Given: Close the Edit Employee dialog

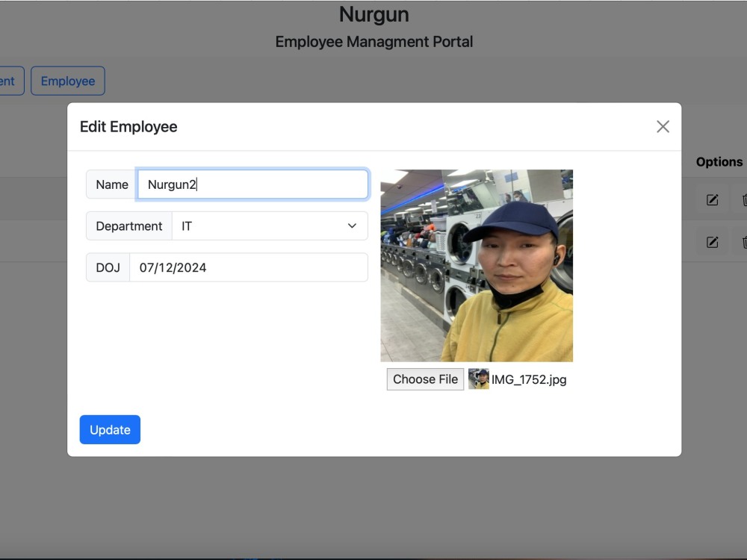Looking at the screenshot, I should [x=663, y=127].
